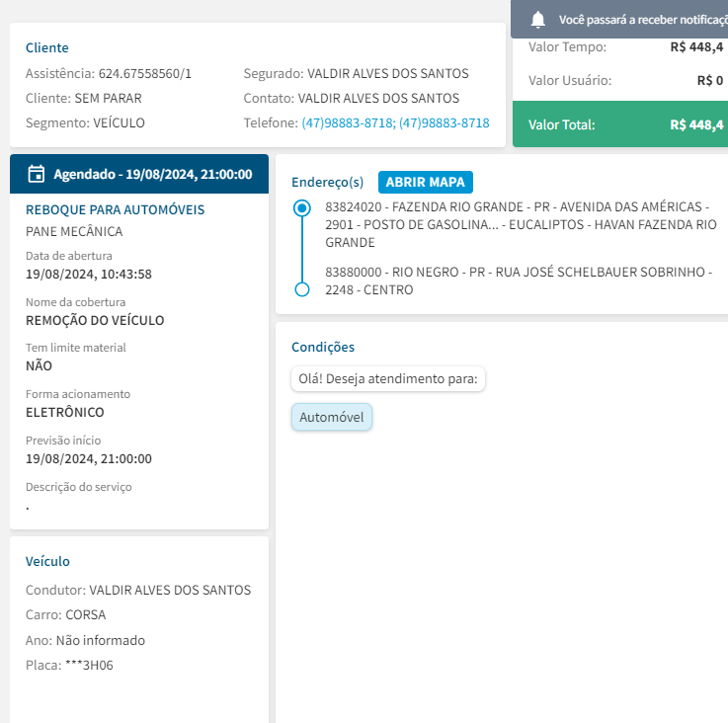Click Previsão início 19/08/2024, 21:00:00 value
Viewport: 728px width, 723px height.
click(89, 458)
